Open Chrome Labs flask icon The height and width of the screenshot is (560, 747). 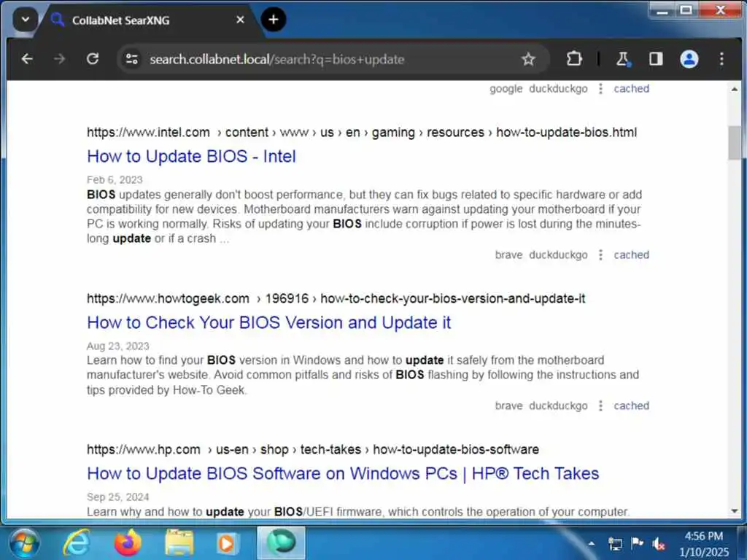[x=623, y=59]
